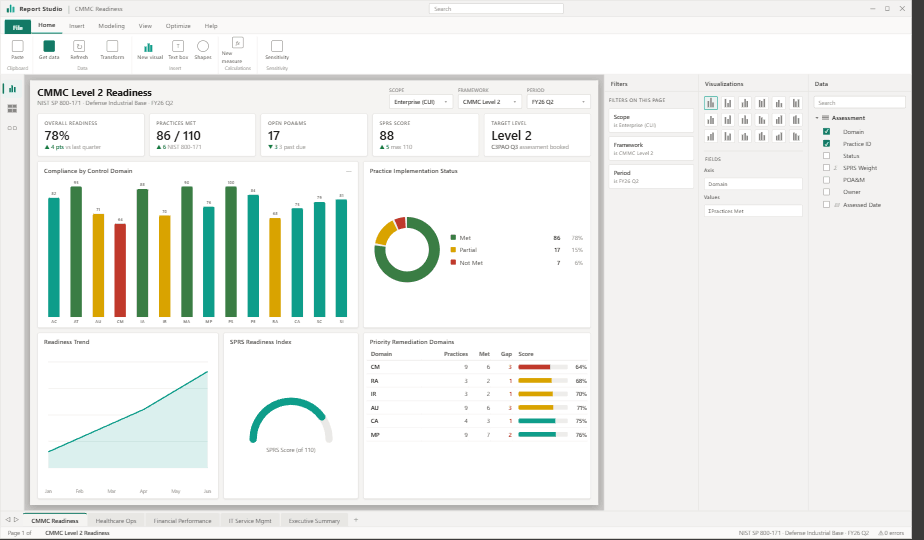Switch to Table view in left sidebar

pyautogui.click(x=12, y=108)
